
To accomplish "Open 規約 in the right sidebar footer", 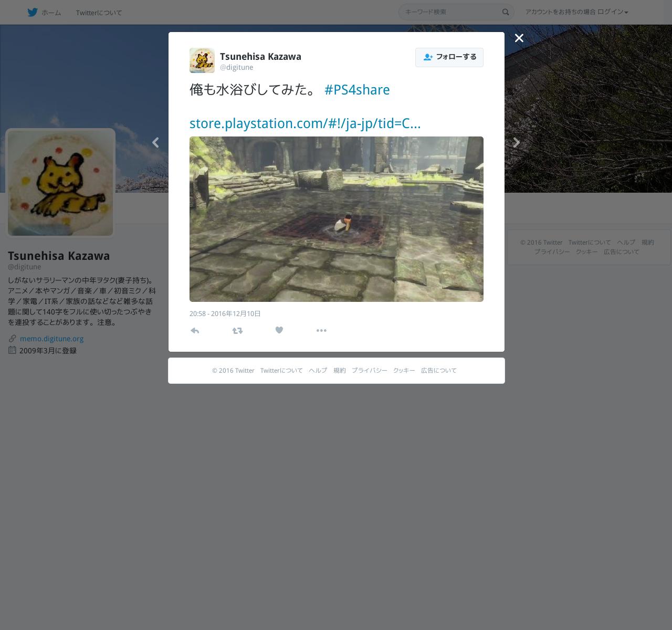I will pos(648,243).
